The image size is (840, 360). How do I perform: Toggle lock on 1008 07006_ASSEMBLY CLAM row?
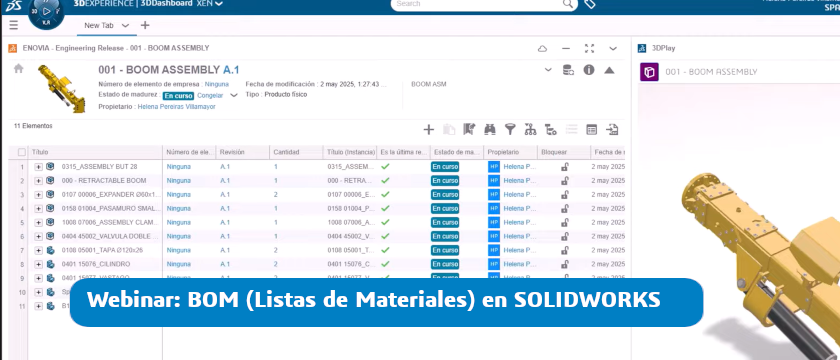tap(565, 222)
